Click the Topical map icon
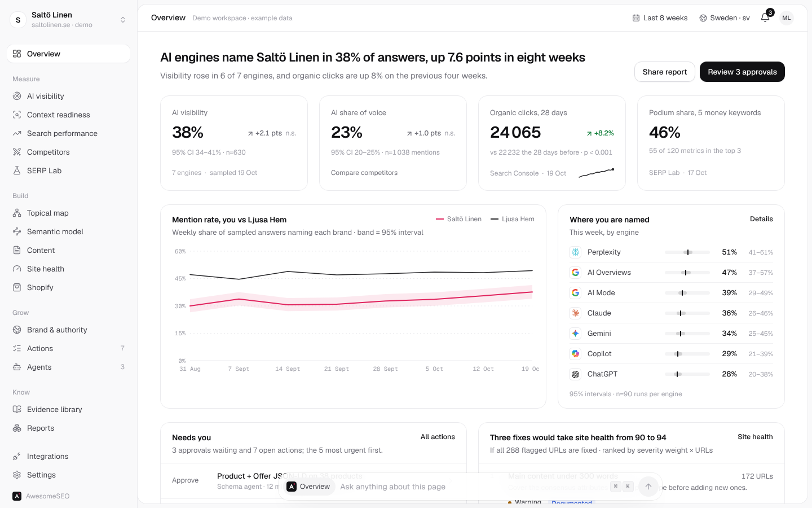Viewport: 812px width, 508px height. (17, 213)
